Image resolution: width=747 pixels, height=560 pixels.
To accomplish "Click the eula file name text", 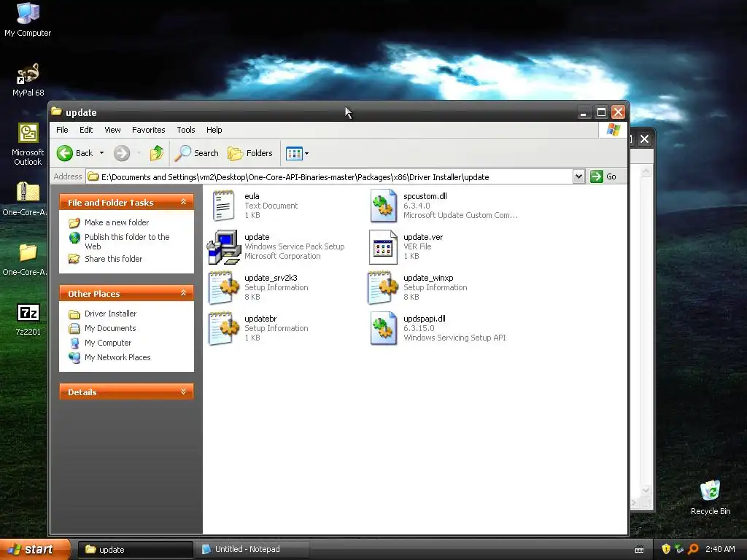I will point(252,196).
